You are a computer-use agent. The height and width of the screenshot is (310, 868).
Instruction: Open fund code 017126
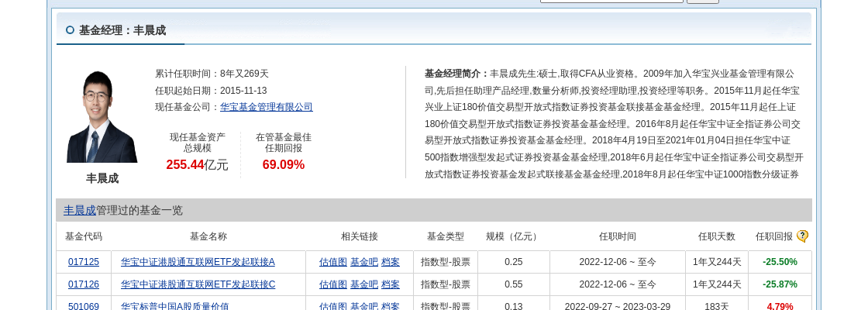click(x=84, y=284)
